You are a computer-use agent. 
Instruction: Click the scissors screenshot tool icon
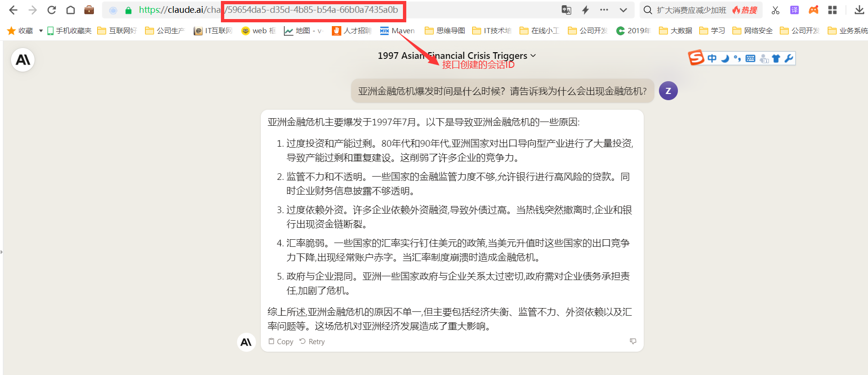point(776,10)
